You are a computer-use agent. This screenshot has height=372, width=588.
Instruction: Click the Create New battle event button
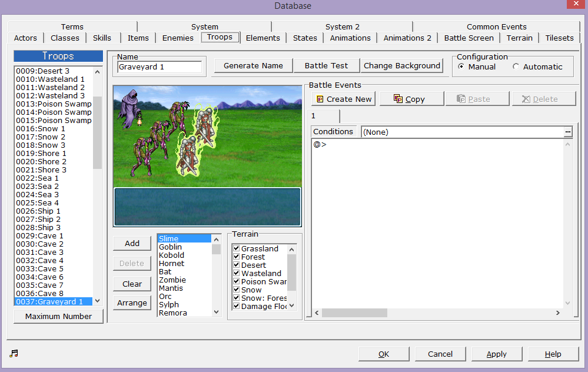(344, 99)
